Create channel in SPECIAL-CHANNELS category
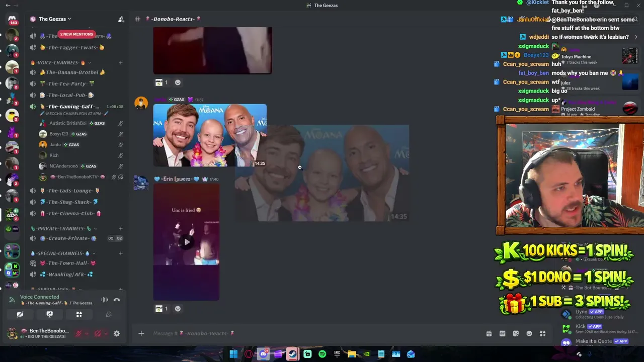This screenshot has height=362, width=644. [x=121, y=253]
